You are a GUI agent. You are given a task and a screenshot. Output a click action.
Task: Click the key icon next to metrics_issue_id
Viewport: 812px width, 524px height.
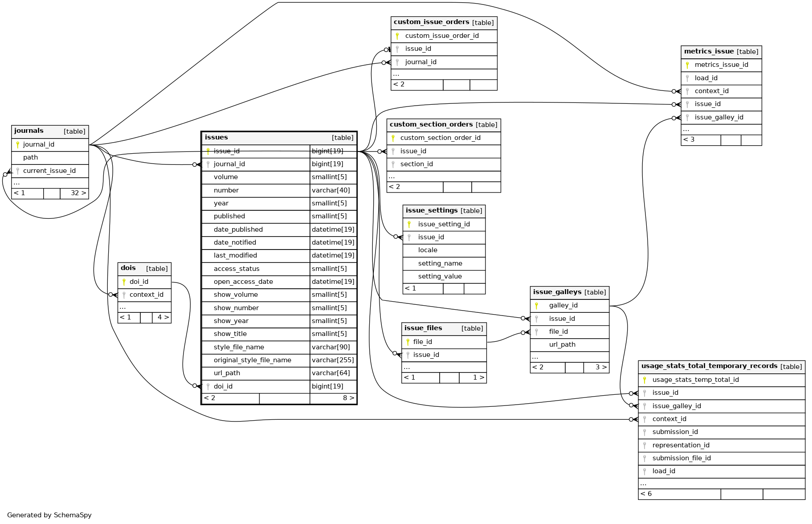coord(687,65)
